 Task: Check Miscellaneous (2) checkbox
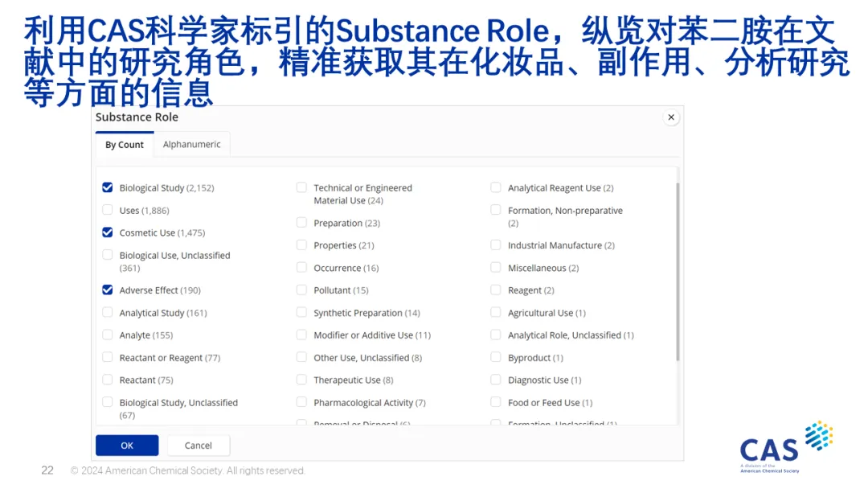(496, 268)
